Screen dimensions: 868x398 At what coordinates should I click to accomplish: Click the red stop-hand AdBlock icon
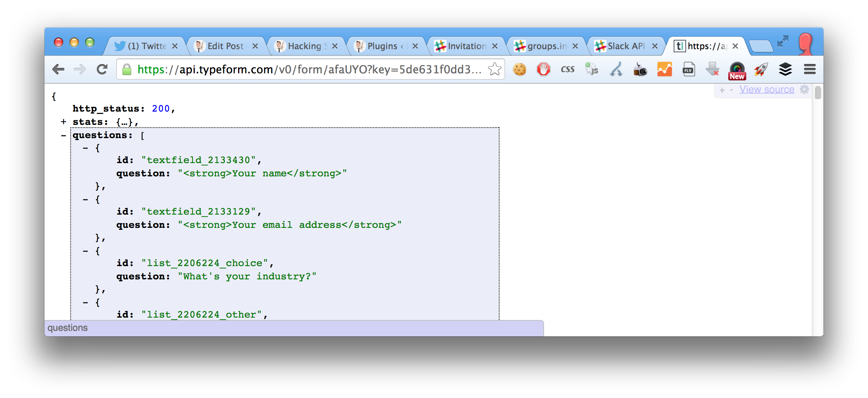point(543,69)
